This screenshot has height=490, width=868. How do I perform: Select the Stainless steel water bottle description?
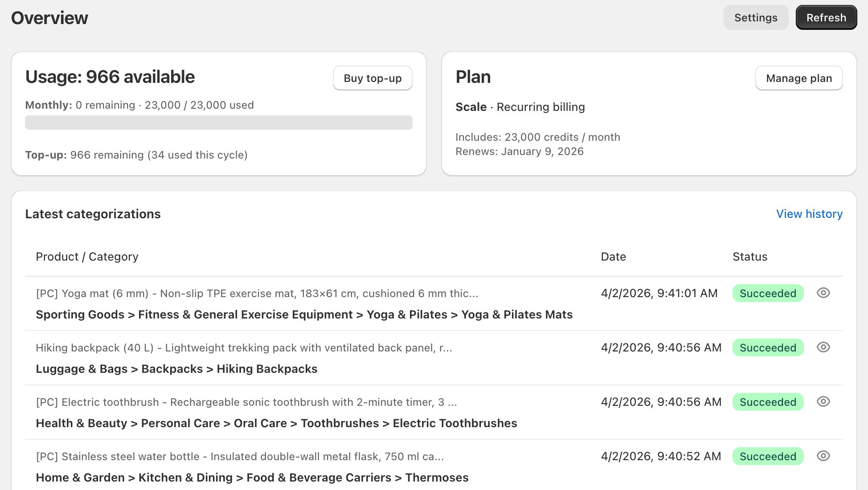240,457
